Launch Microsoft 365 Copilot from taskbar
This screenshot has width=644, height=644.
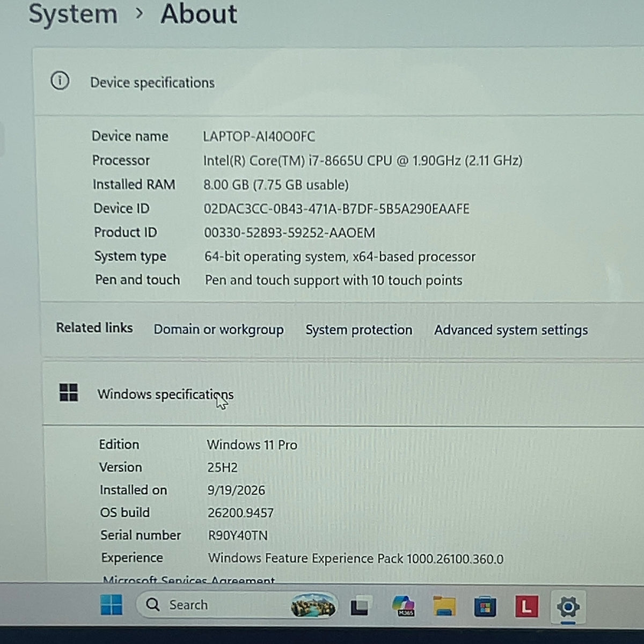[403, 606]
